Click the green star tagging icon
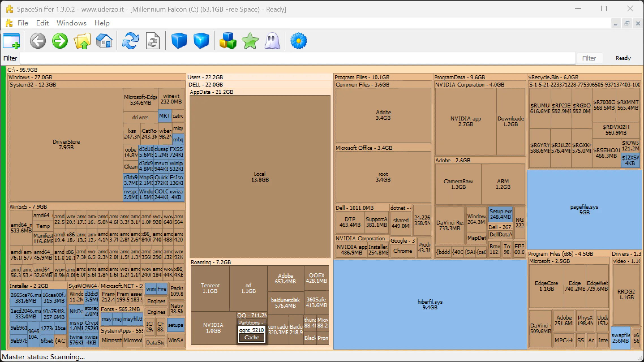Viewport: 644px width, 362px height. pyautogui.click(x=250, y=41)
